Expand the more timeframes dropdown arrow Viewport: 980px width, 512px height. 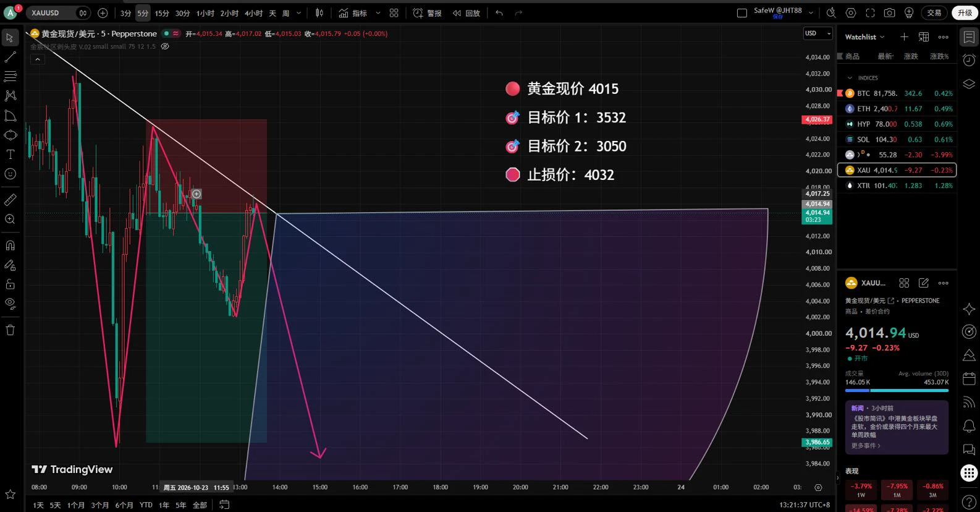pos(299,13)
